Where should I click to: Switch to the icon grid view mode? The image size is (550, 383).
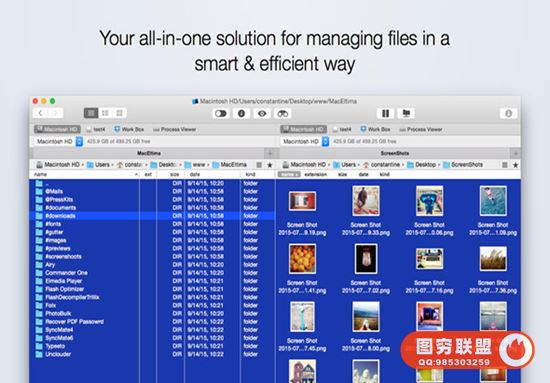(119, 113)
